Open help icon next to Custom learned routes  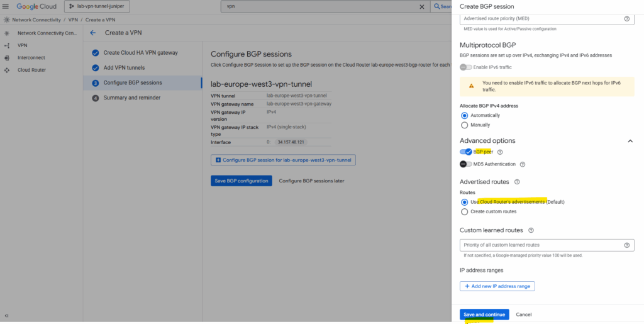pyautogui.click(x=531, y=230)
